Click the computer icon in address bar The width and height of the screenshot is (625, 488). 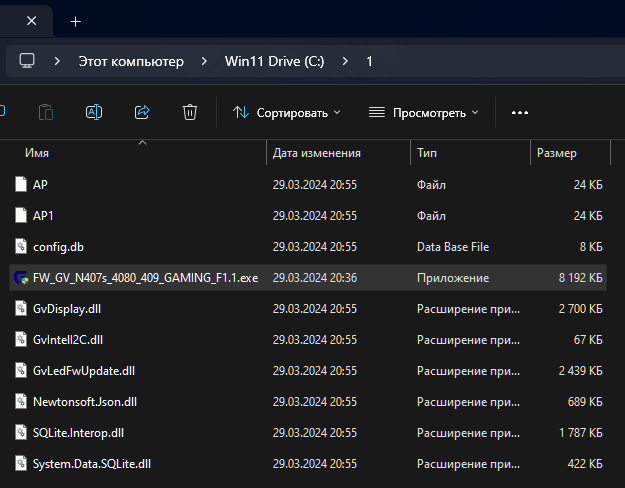[27, 61]
